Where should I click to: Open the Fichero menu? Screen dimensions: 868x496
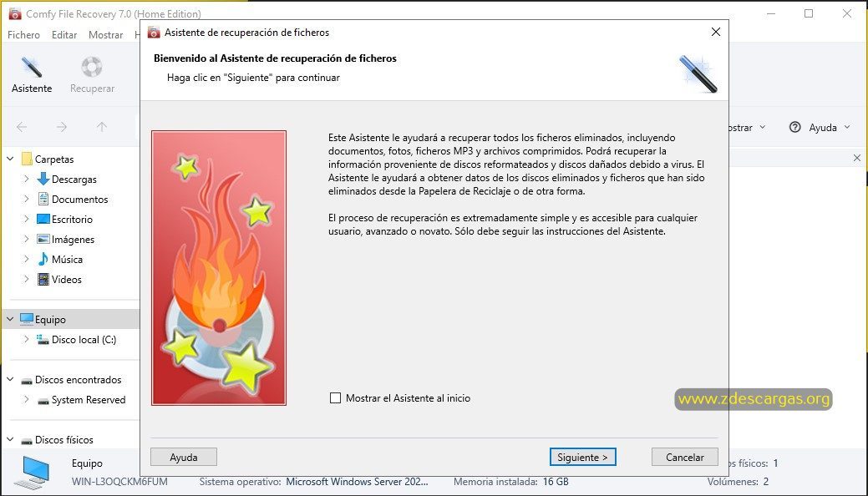pyautogui.click(x=23, y=34)
